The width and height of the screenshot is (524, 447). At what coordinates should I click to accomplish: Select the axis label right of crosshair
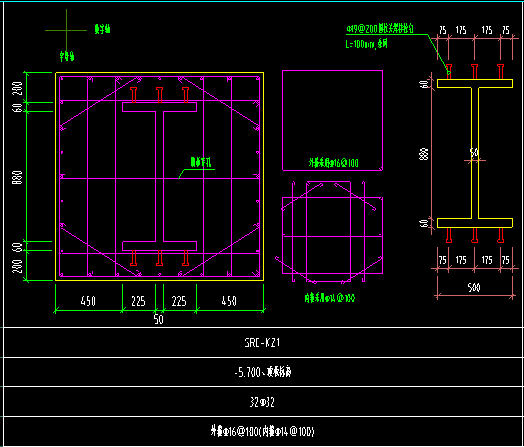(x=102, y=29)
